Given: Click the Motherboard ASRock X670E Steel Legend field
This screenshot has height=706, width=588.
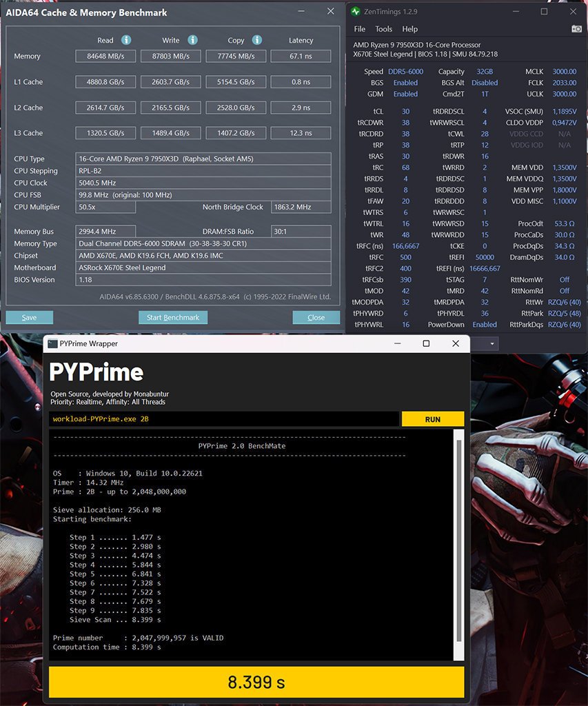Looking at the screenshot, I should click(x=203, y=268).
